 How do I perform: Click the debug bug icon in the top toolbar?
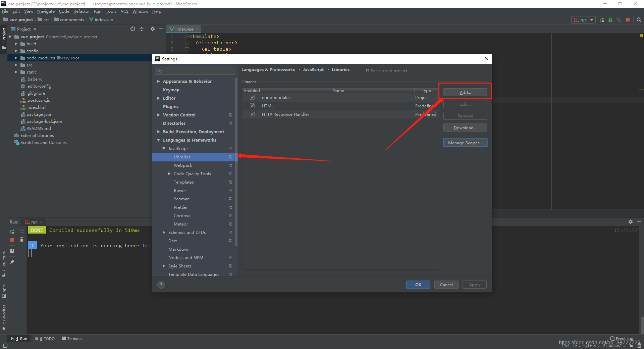610,20
